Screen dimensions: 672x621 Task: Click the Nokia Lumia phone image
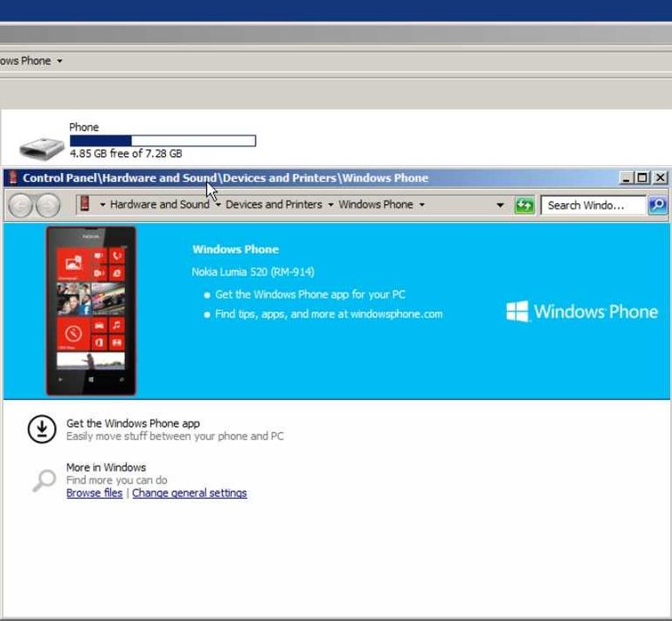[x=91, y=310]
